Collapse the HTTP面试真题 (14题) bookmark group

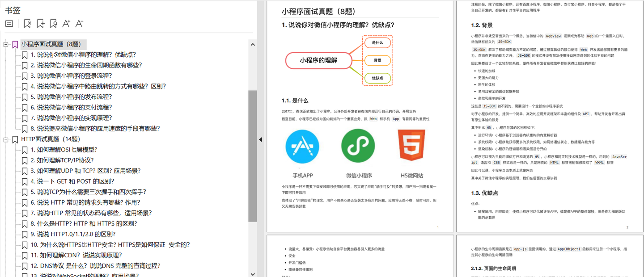(x=6, y=139)
